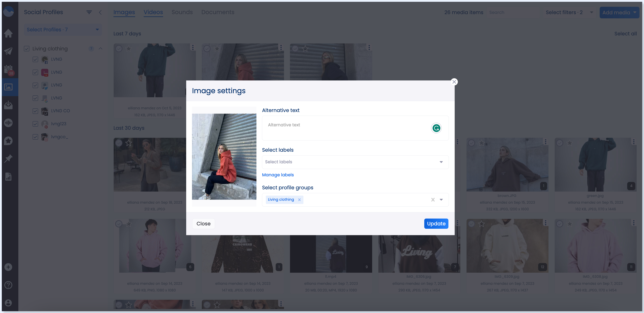Click the 26 media items count
Screen dimensions: 644x313
click(x=463, y=12)
